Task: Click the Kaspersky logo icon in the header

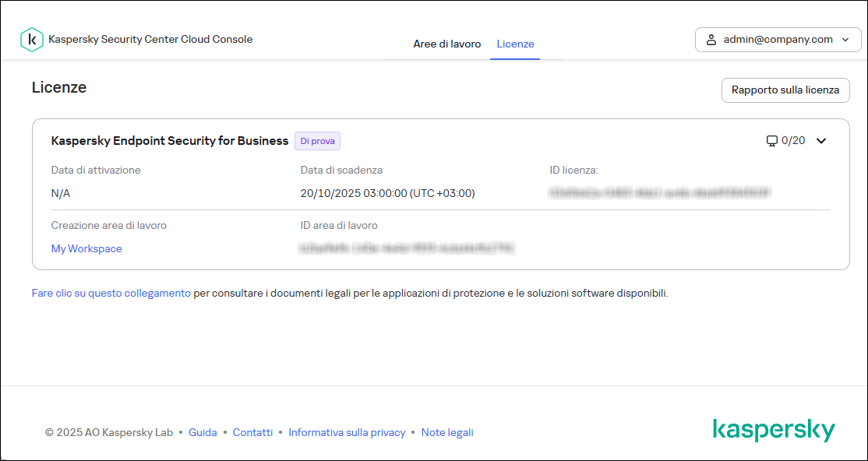Action: [x=31, y=39]
